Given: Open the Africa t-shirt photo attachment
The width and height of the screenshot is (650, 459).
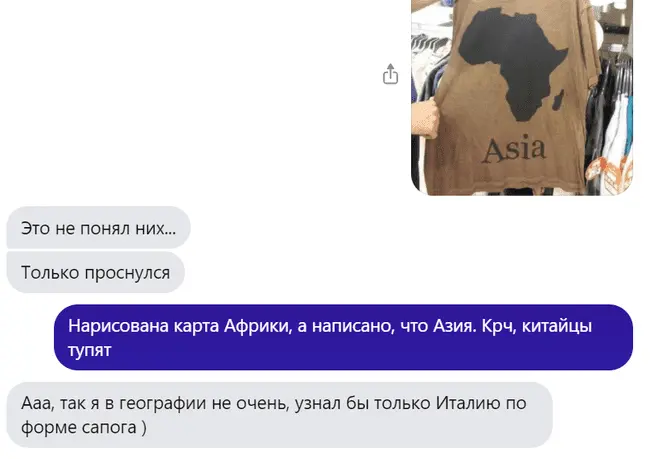Looking at the screenshot, I should pos(522,97).
